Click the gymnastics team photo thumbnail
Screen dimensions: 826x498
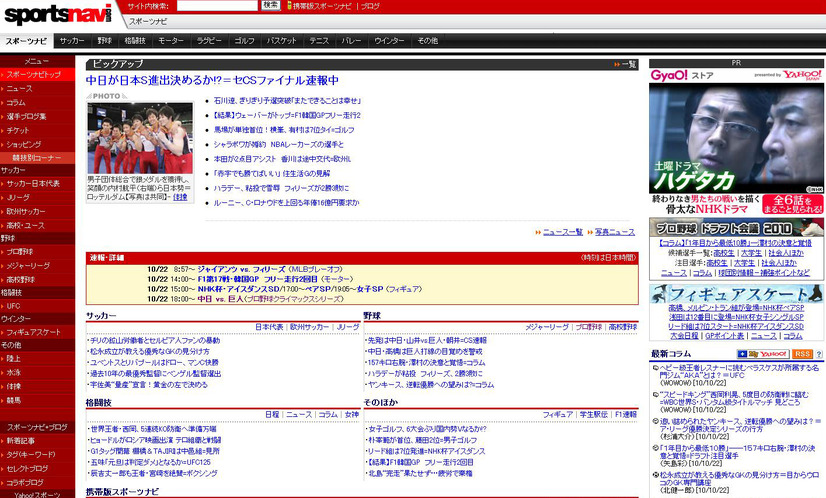pos(140,138)
